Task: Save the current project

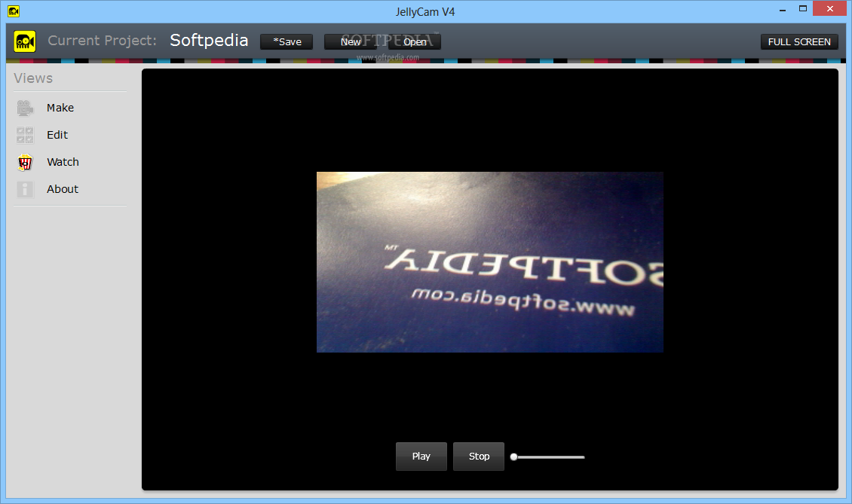Action: pyautogui.click(x=287, y=42)
